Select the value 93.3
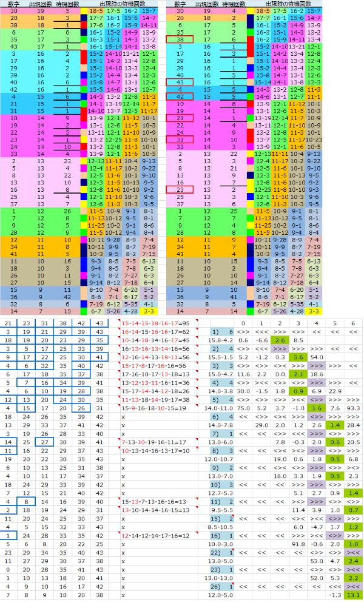 click(x=354, y=408)
